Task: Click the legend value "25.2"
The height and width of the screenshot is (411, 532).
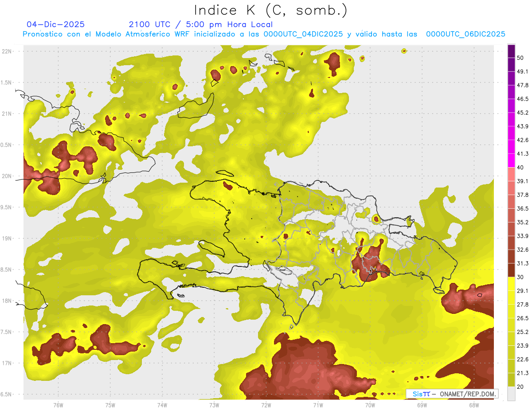Action: 523,332
